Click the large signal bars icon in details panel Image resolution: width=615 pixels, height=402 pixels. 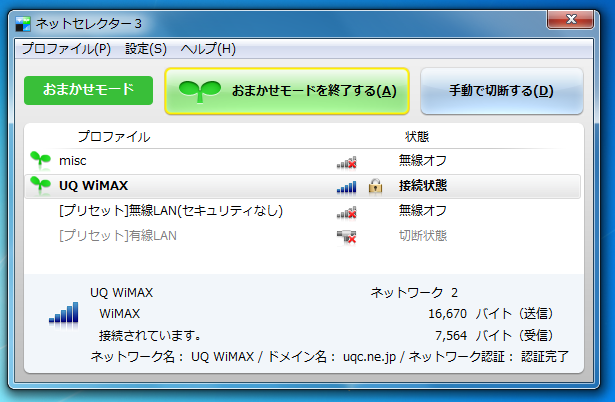pos(63,313)
